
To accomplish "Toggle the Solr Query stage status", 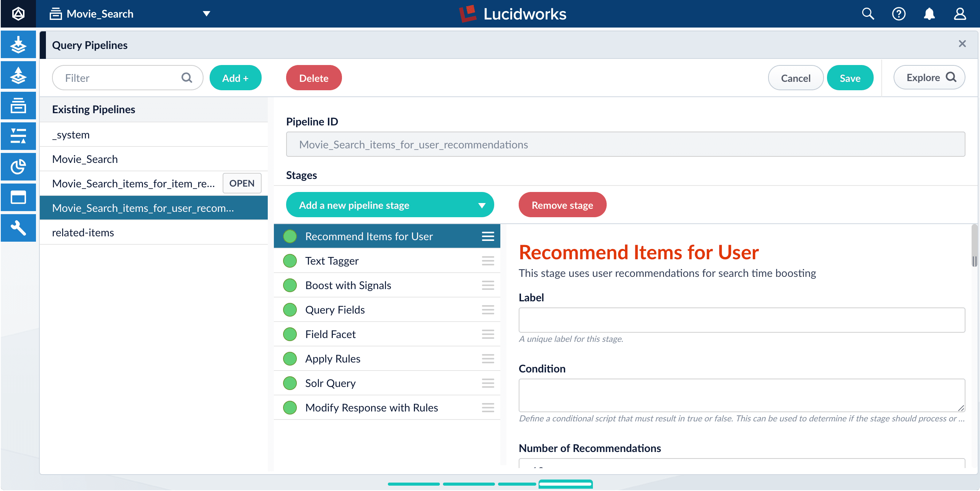I will pyautogui.click(x=290, y=383).
